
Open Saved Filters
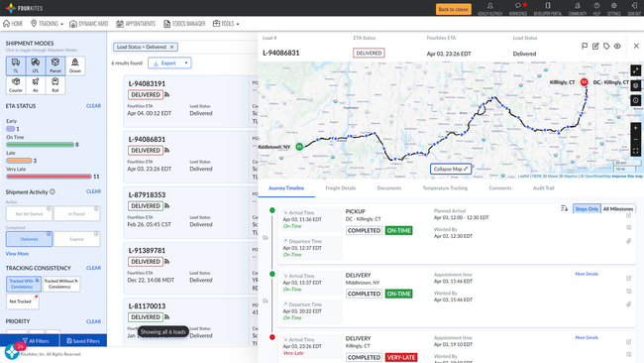point(83,341)
